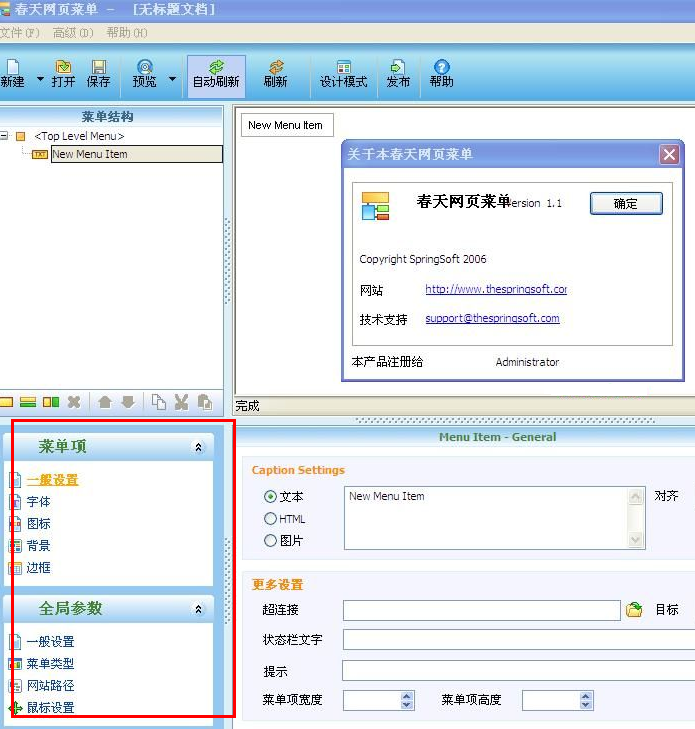Collapse the 全局参数 panel chevron
Screen dimensions: 695x729
(199, 609)
